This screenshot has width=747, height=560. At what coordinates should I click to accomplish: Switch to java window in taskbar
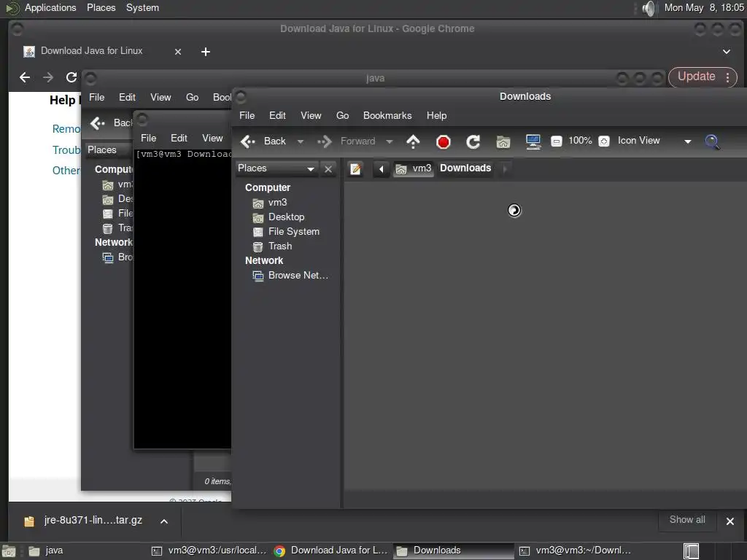point(86,551)
